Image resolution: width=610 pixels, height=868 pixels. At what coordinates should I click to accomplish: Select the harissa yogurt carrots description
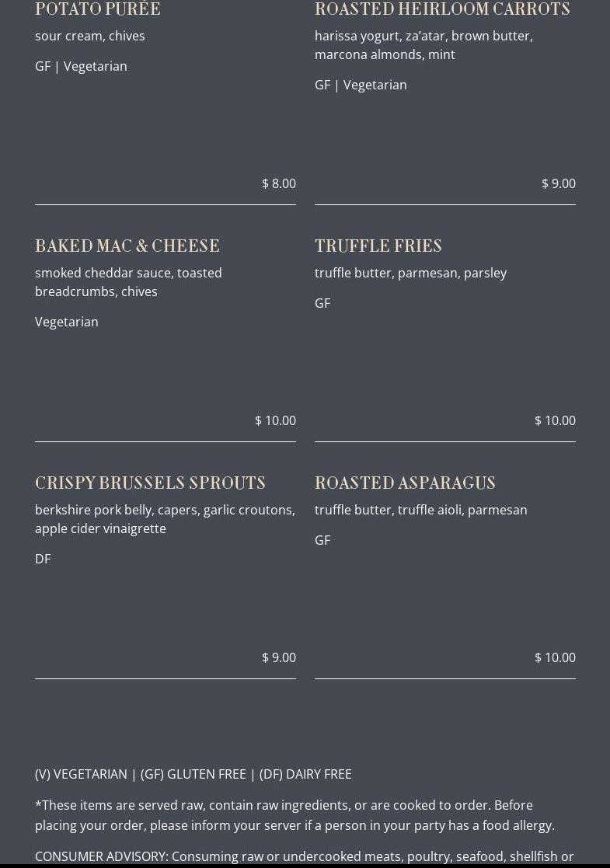[424, 45]
